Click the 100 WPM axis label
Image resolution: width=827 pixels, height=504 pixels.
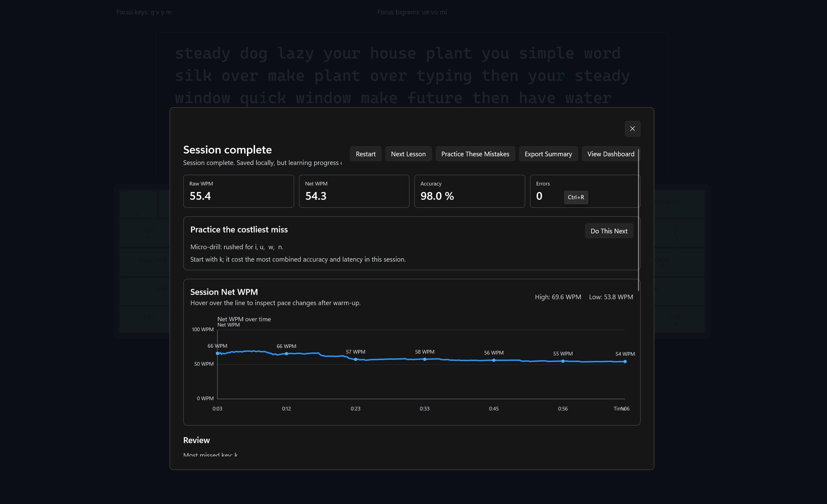point(202,329)
